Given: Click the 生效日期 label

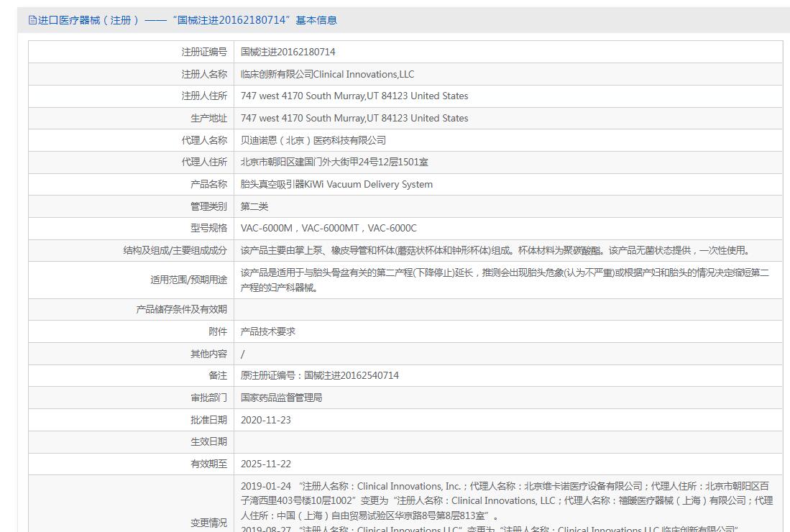Looking at the screenshot, I should 208,441.
